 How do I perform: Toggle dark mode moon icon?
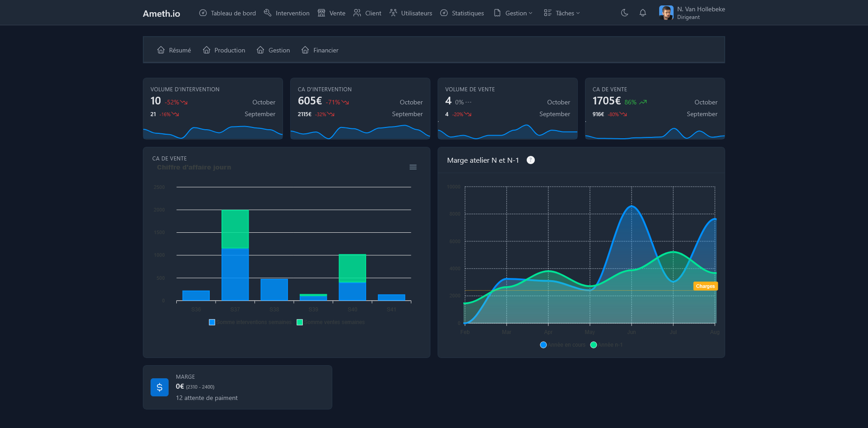(x=624, y=13)
